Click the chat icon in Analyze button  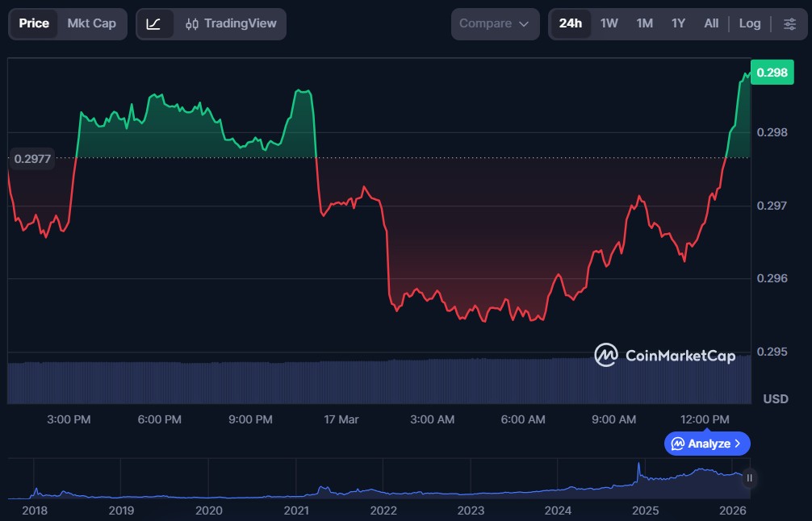pyautogui.click(x=678, y=444)
